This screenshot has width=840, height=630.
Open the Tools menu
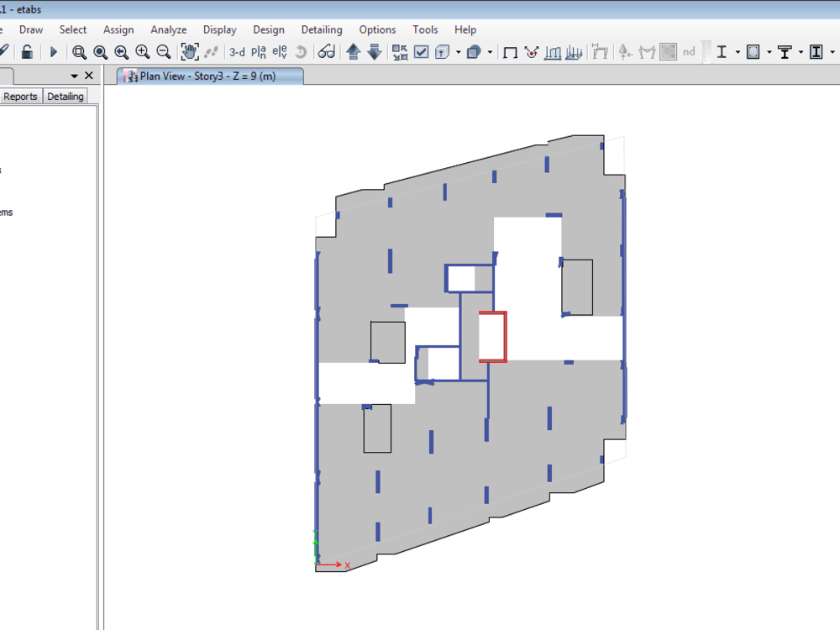425,29
